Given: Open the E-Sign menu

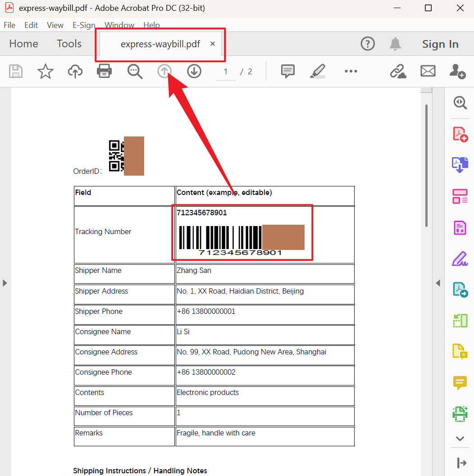Looking at the screenshot, I should click(x=84, y=25).
